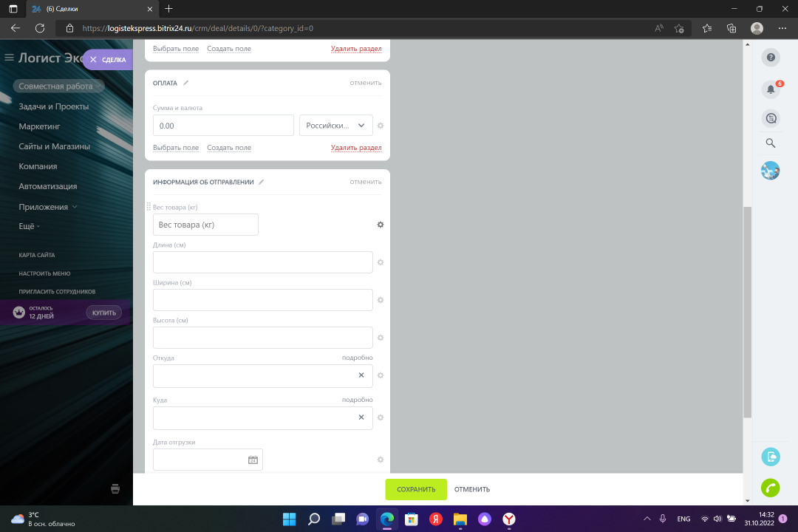798x532 pixels.
Task: Open Автоматизация menu item
Action: point(48,186)
